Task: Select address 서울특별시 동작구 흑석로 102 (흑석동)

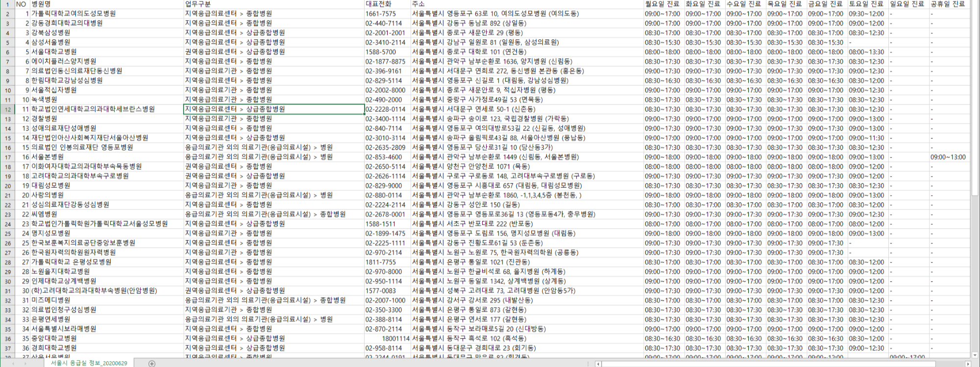Action: (x=527, y=339)
